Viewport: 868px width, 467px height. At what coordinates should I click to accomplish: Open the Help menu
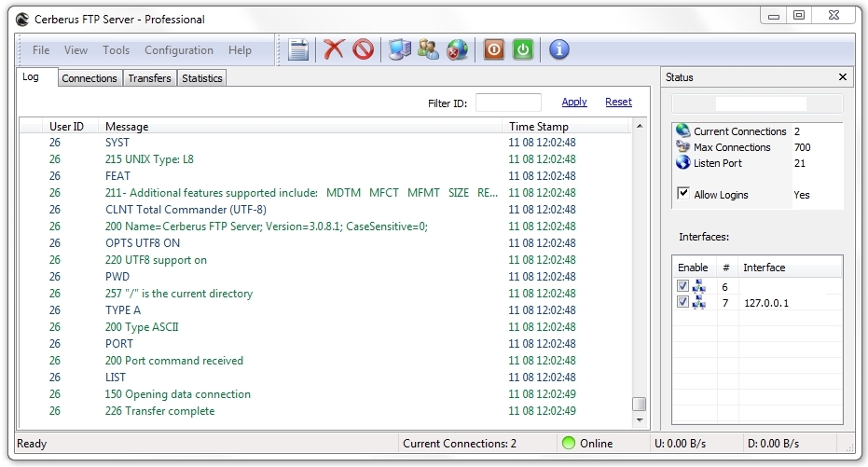pyautogui.click(x=240, y=49)
